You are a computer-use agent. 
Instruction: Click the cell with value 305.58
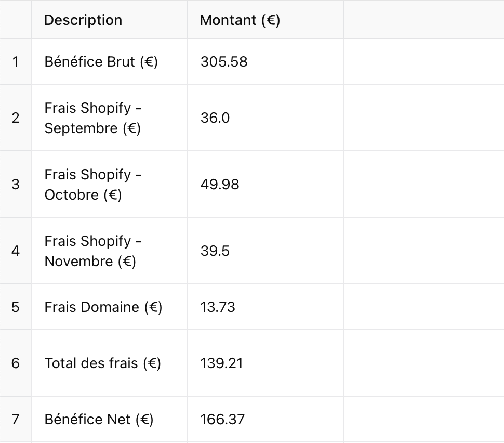click(224, 62)
